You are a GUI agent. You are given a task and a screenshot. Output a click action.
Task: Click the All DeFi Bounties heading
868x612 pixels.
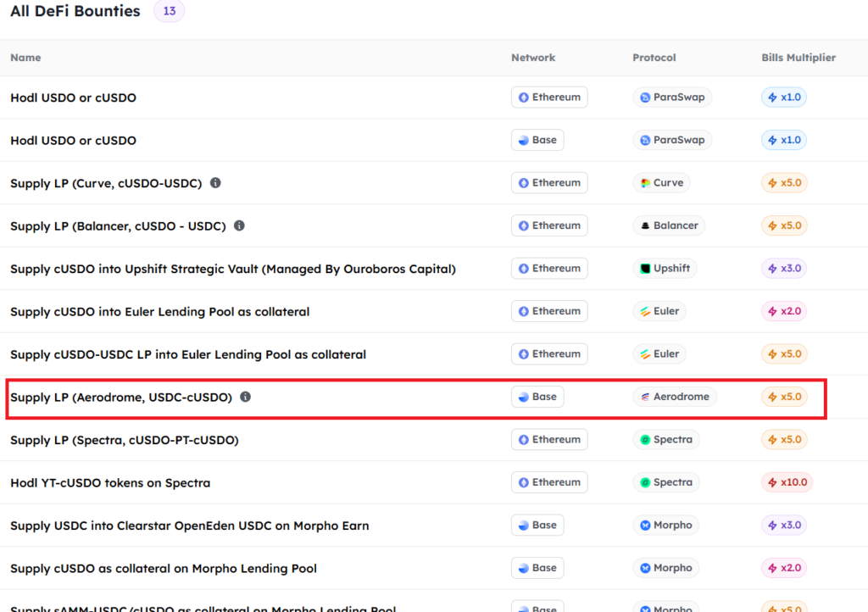coord(75,11)
